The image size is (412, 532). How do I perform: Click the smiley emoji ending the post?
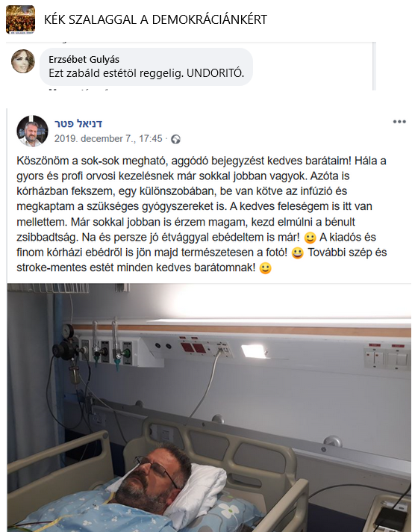click(265, 268)
